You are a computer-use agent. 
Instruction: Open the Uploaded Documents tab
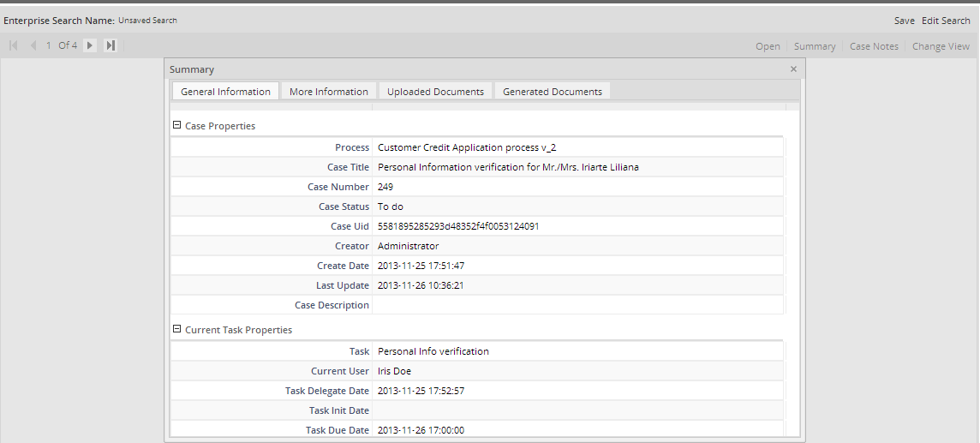pyautogui.click(x=435, y=92)
